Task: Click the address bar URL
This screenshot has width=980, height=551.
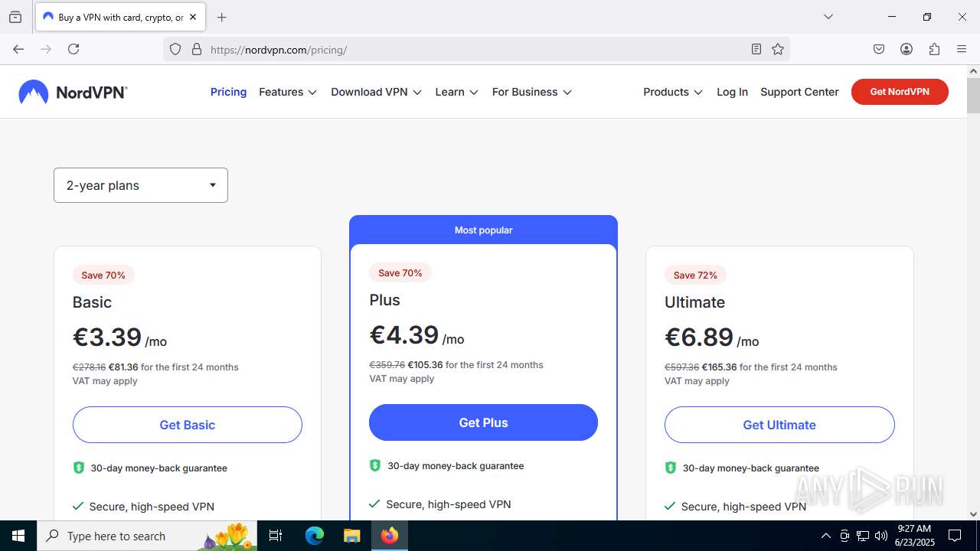Action: pos(279,50)
